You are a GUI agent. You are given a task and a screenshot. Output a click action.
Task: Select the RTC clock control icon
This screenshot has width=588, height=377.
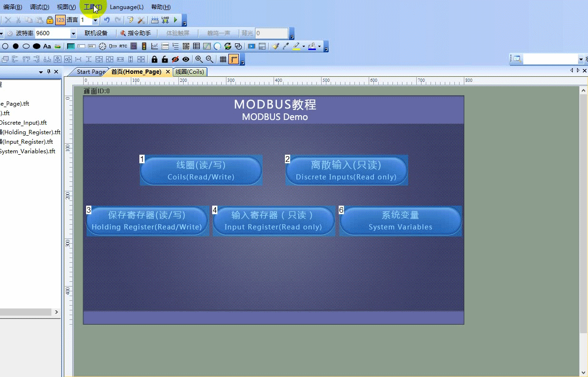[123, 46]
